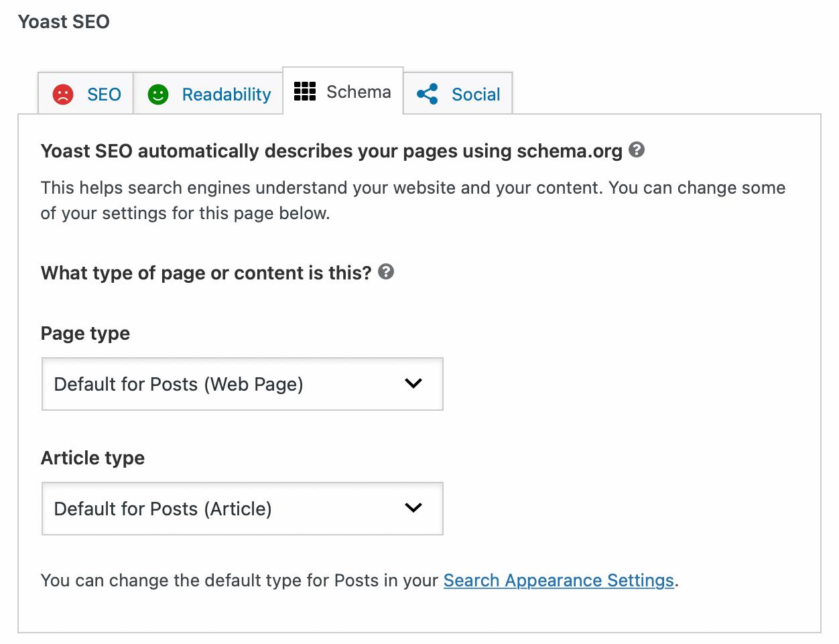Image resolution: width=839 pixels, height=644 pixels.
Task: Click the help icon beside page content question
Action: [x=386, y=272]
